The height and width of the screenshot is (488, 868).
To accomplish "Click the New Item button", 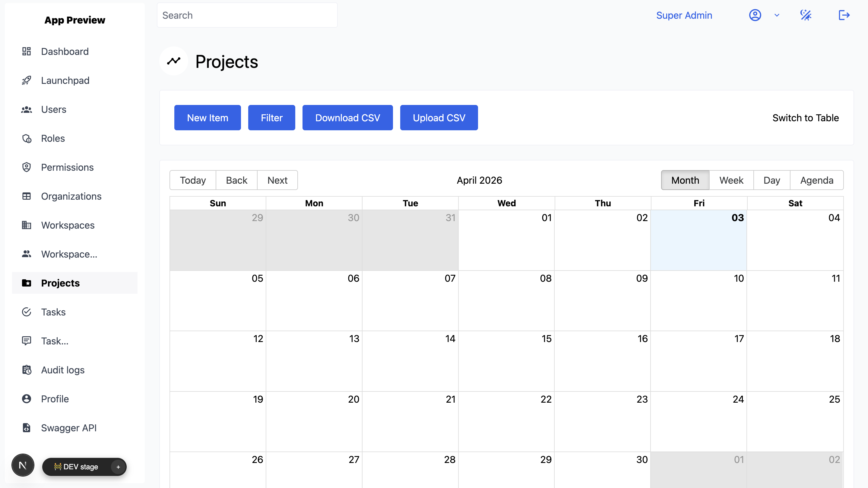I will (207, 118).
